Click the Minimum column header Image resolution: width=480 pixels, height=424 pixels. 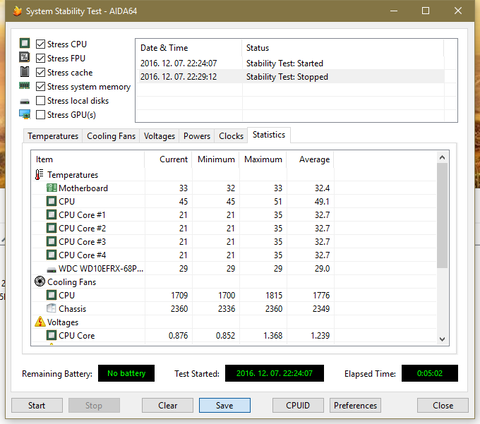pos(216,159)
